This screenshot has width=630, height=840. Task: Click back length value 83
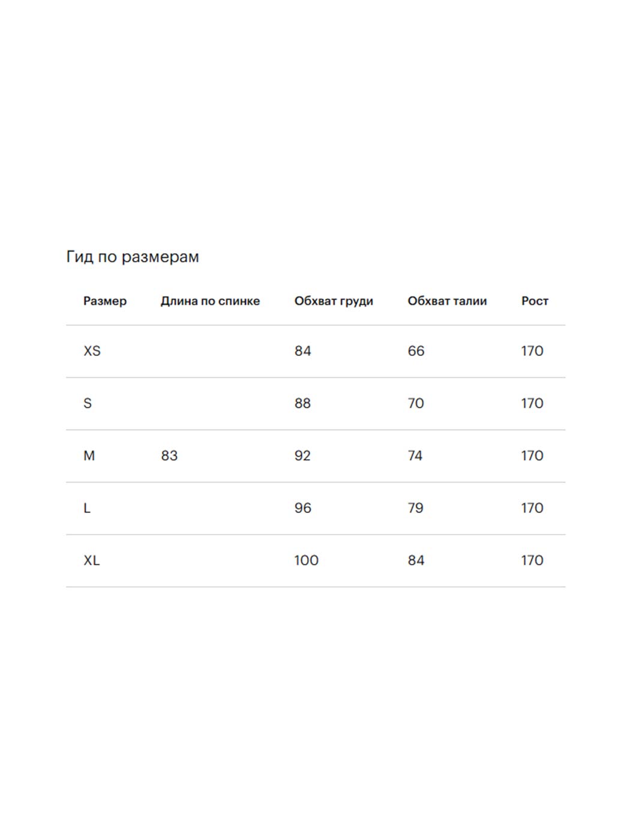pos(169,456)
